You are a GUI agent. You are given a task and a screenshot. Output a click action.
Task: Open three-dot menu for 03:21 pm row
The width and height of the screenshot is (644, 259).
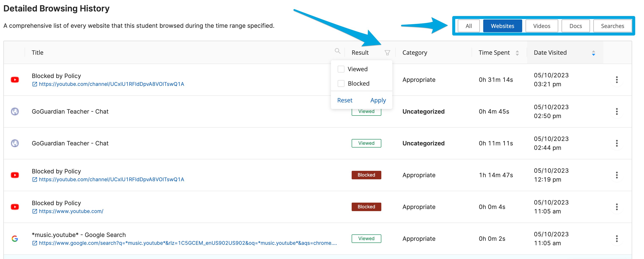[x=616, y=79]
